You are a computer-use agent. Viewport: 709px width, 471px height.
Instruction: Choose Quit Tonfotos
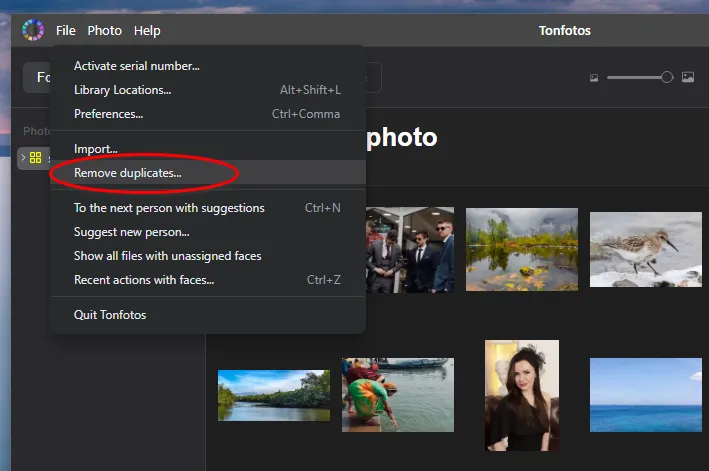click(x=208, y=315)
